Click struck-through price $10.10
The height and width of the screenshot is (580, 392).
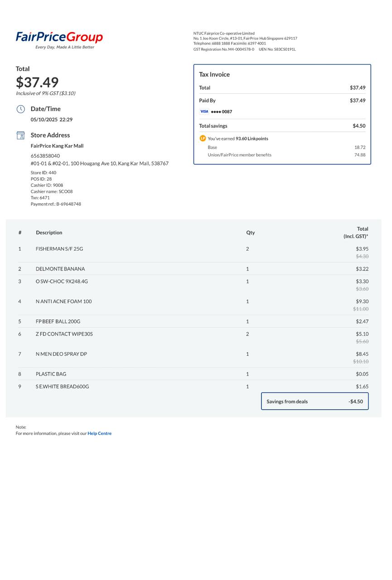pos(361,362)
